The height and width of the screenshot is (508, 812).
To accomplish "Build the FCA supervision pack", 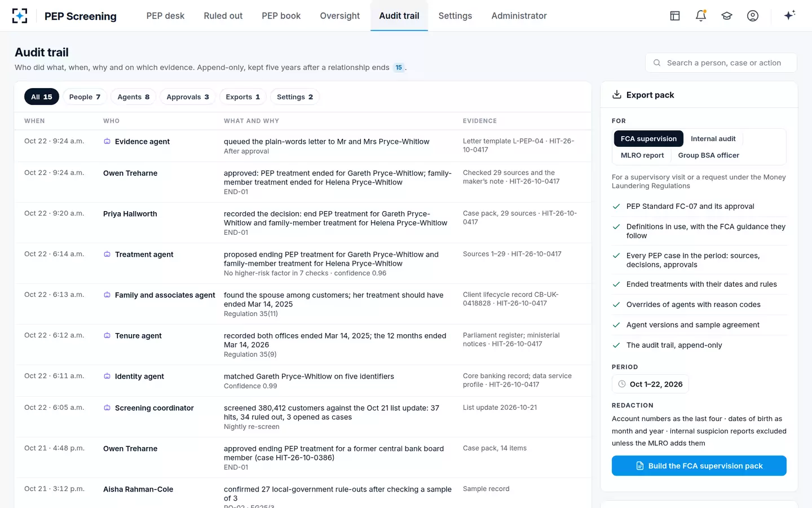I will click(699, 466).
